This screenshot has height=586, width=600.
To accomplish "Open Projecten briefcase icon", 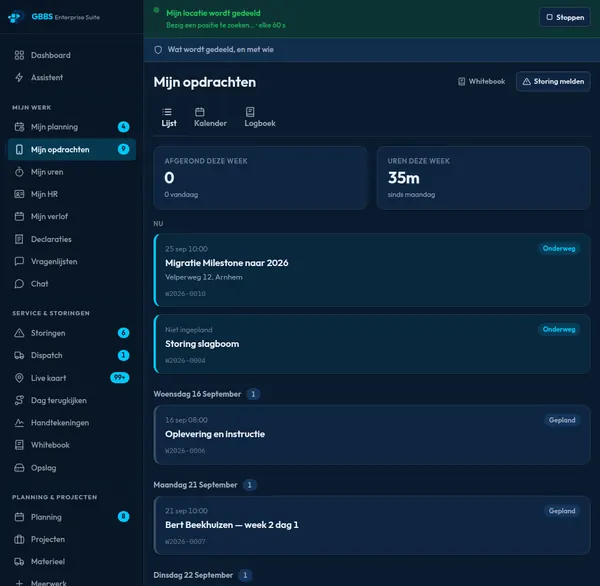I will [x=19, y=539].
